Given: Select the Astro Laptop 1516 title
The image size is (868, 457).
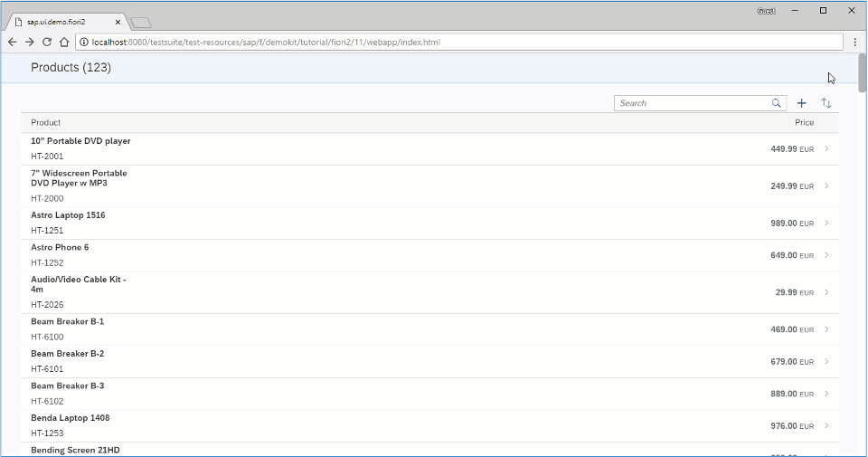Looking at the screenshot, I should [x=68, y=215].
